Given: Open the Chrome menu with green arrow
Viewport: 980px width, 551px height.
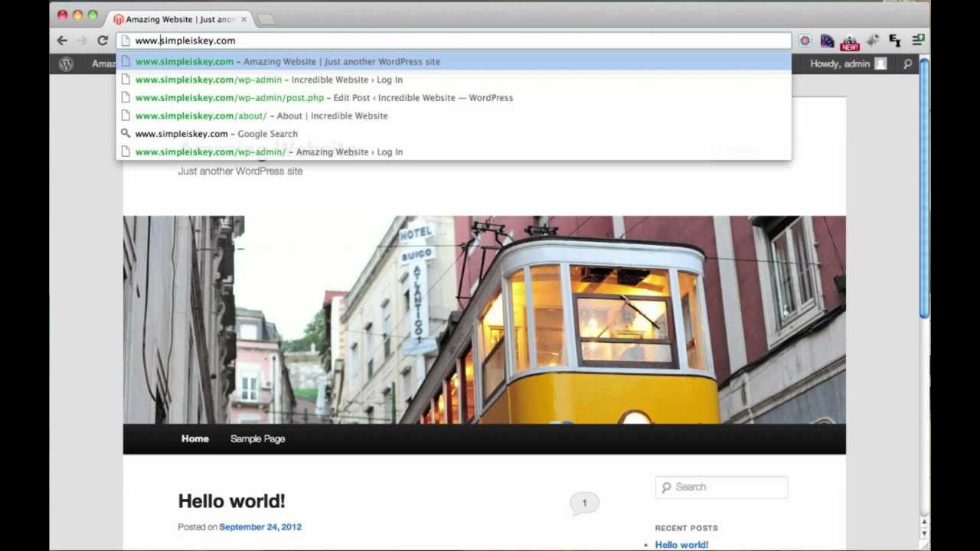Looking at the screenshot, I should coord(918,40).
